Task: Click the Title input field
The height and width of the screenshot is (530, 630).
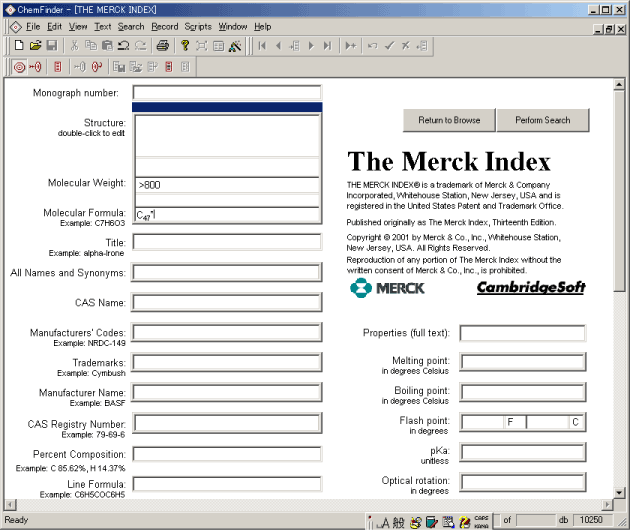Action: [227, 242]
